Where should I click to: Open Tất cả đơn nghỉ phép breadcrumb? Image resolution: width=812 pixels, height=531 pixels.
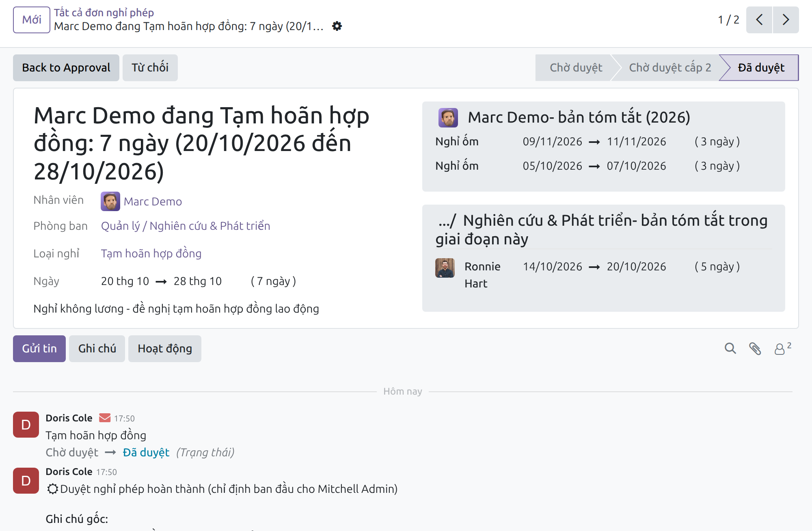[x=104, y=13]
